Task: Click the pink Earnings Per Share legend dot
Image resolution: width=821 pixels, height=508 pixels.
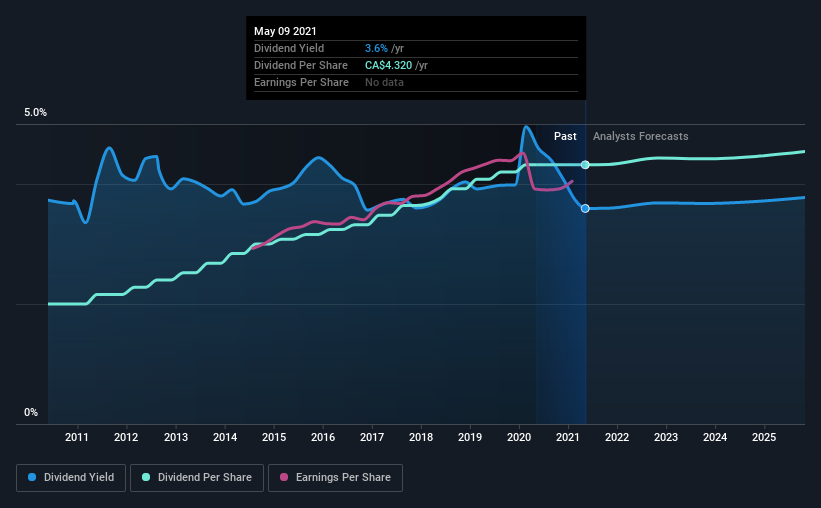Action: point(284,477)
